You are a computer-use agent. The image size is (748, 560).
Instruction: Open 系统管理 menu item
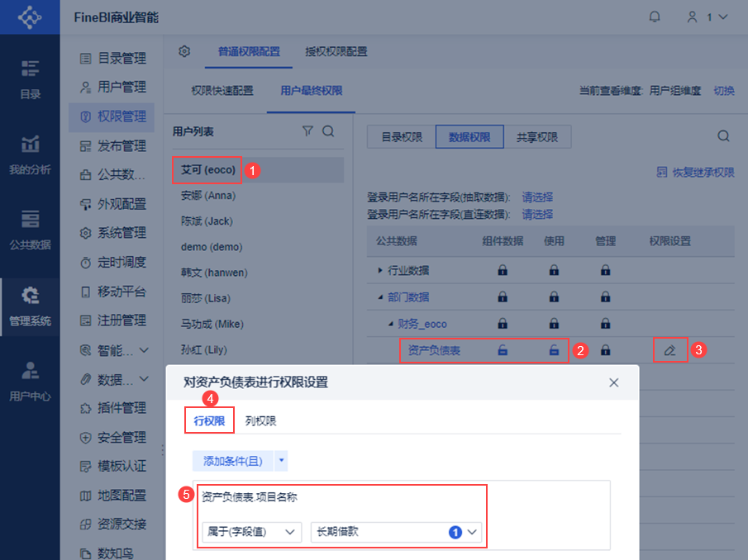(112, 233)
